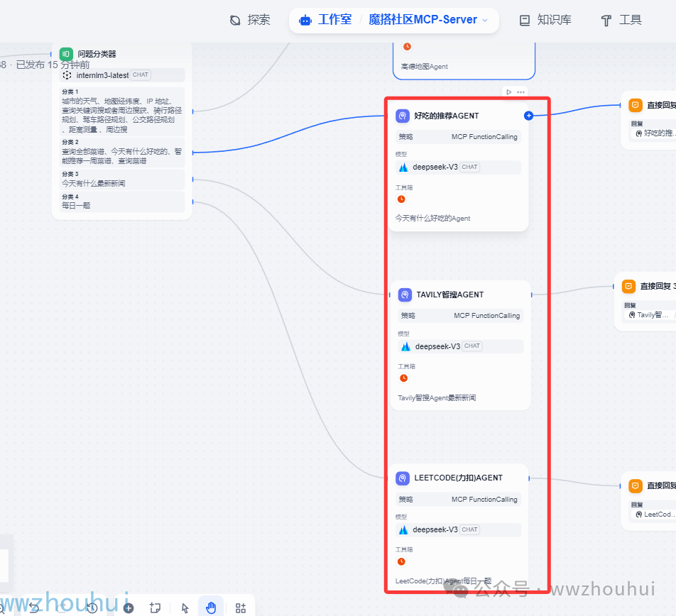Switch to pointer mode tool
Screen dimensions: 676x616
coord(185,608)
